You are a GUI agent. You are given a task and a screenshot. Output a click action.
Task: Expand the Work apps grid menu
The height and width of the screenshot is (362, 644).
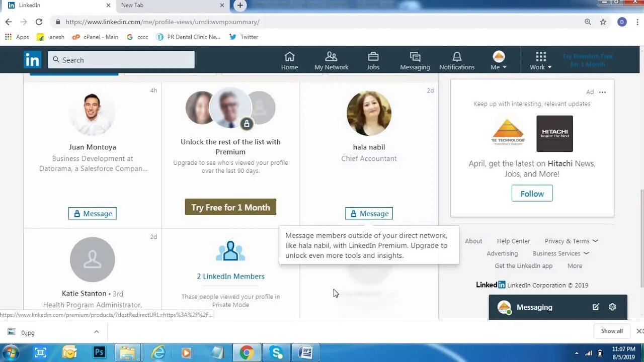tap(540, 60)
